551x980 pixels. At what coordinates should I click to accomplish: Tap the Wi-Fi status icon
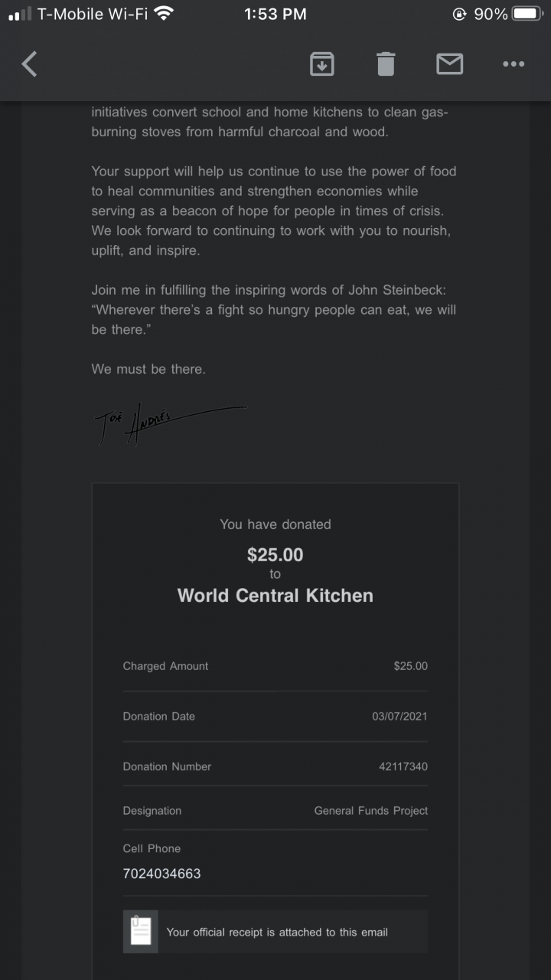(x=163, y=14)
